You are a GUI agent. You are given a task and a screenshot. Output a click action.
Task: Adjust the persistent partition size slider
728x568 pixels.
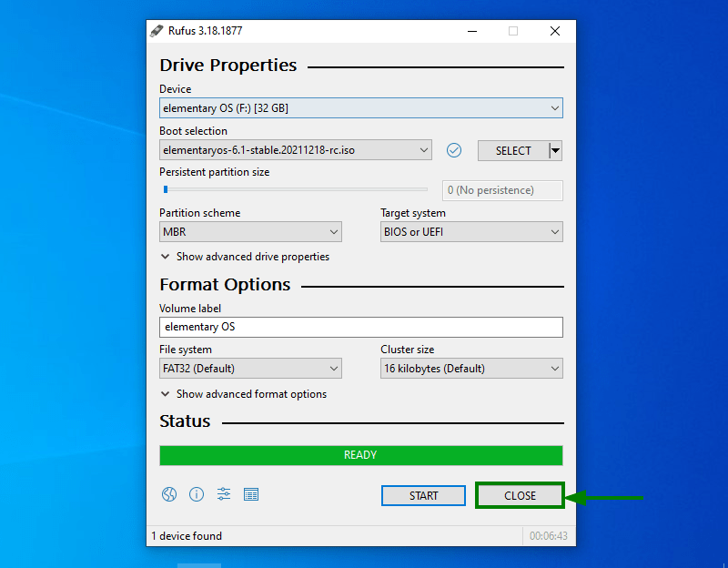[x=166, y=189]
